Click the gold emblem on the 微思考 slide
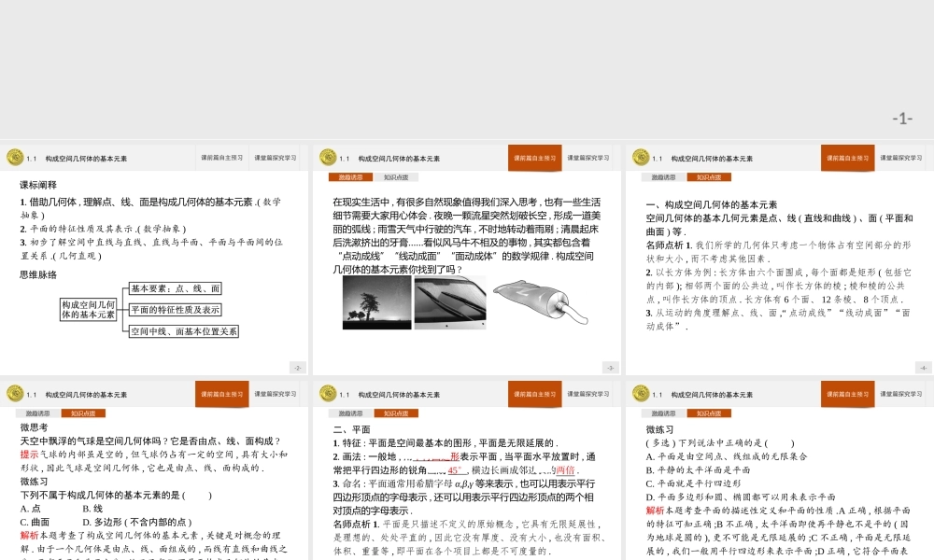934x560 pixels. click(17, 393)
